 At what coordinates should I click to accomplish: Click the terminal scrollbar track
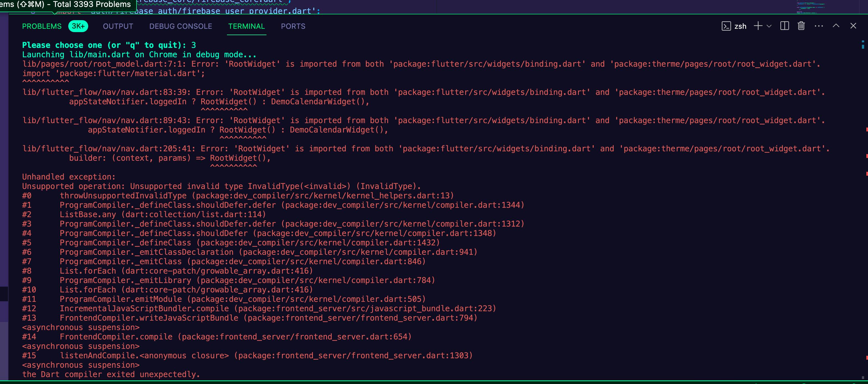862,209
